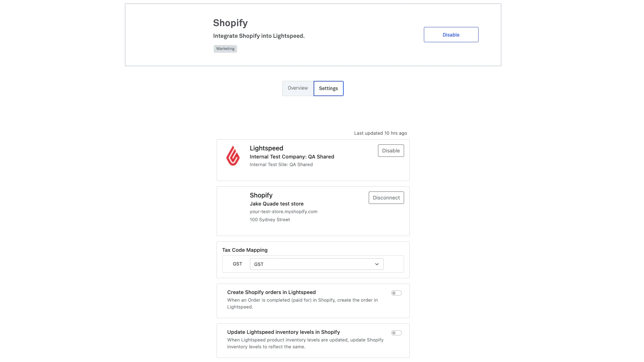Click the your-test-store.myshopify.com store URL

[283, 212]
